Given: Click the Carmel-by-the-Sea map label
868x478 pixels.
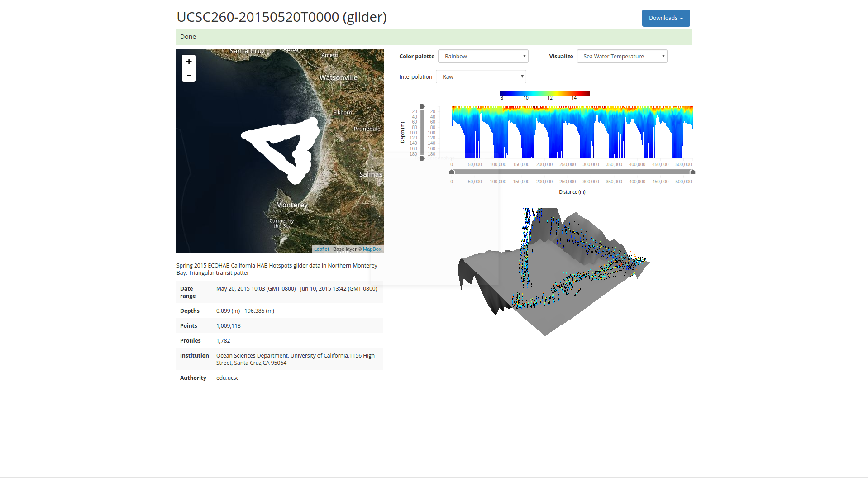Looking at the screenshot, I should (282, 223).
